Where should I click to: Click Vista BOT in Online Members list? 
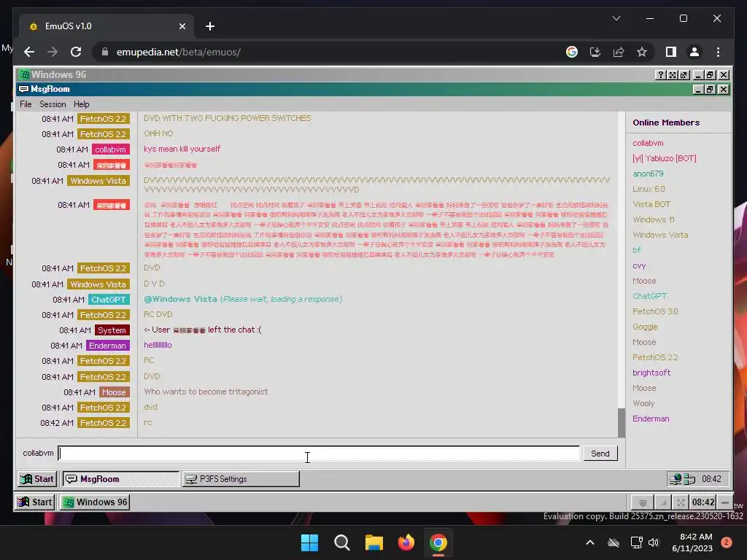[x=651, y=204]
